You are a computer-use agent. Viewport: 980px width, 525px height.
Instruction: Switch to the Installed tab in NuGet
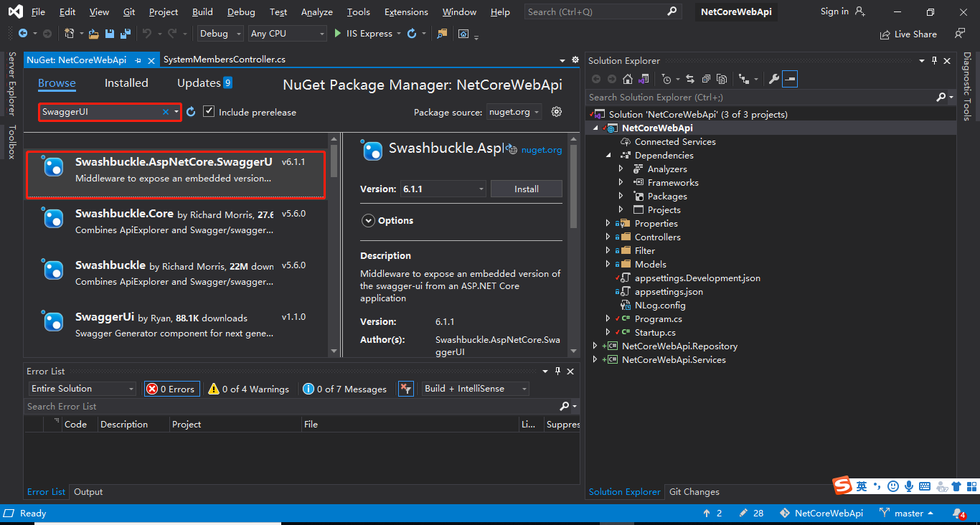[x=126, y=83]
